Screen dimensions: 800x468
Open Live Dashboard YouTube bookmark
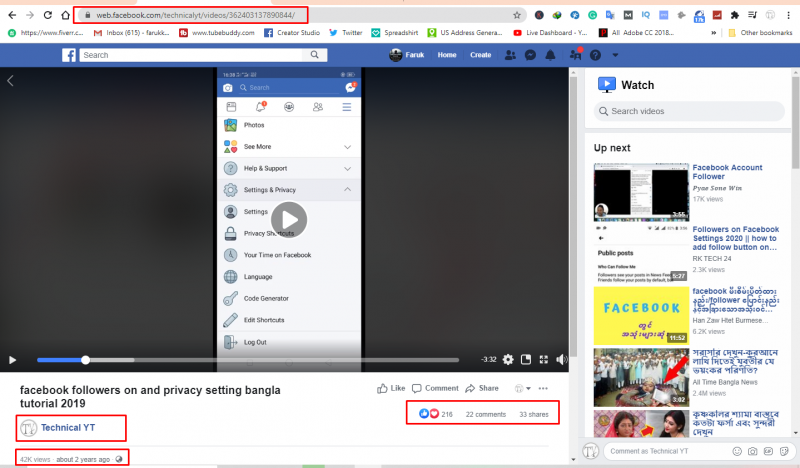[x=550, y=33]
